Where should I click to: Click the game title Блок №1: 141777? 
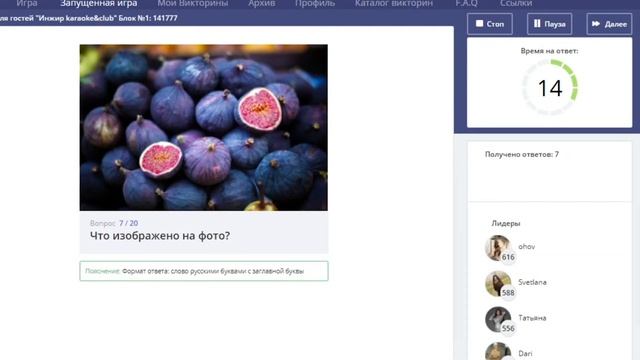tap(148, 18)
